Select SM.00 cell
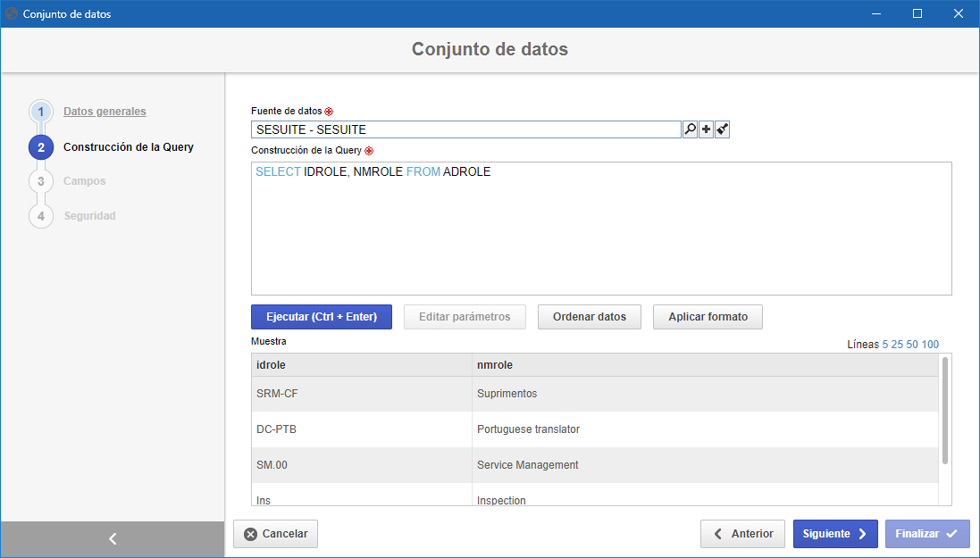The image size is (980, 558). click(361, 465)
